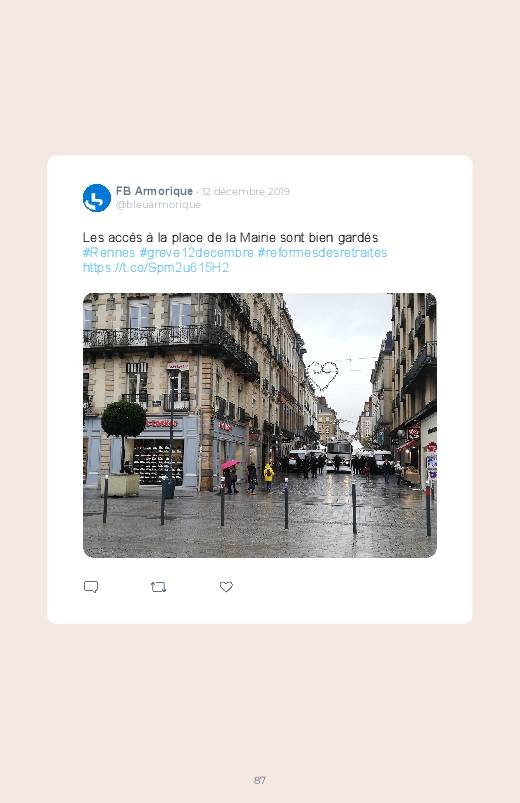520x803 pixels.
Task: Open the @bleuarmorique handle
Action: (158, 204)
